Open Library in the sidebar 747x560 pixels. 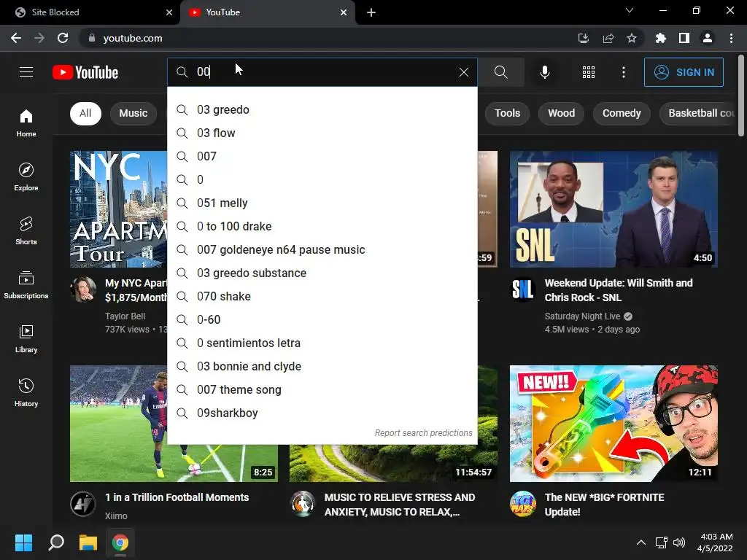coord(26,338)
